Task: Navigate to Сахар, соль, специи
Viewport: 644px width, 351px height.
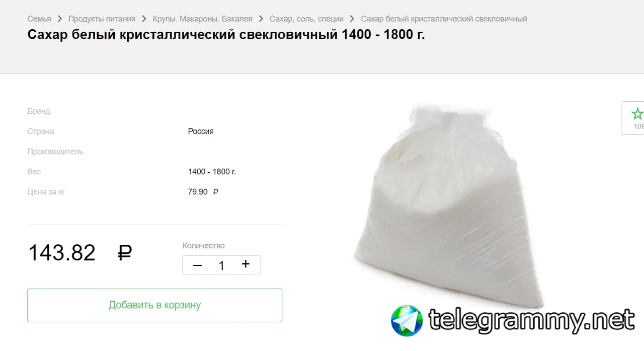Action: [306, 19]
